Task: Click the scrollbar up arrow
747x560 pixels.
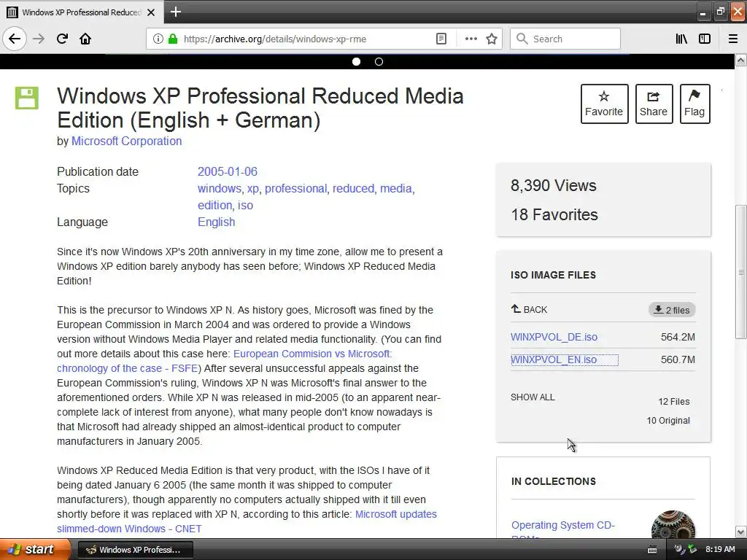Action: 741,61
